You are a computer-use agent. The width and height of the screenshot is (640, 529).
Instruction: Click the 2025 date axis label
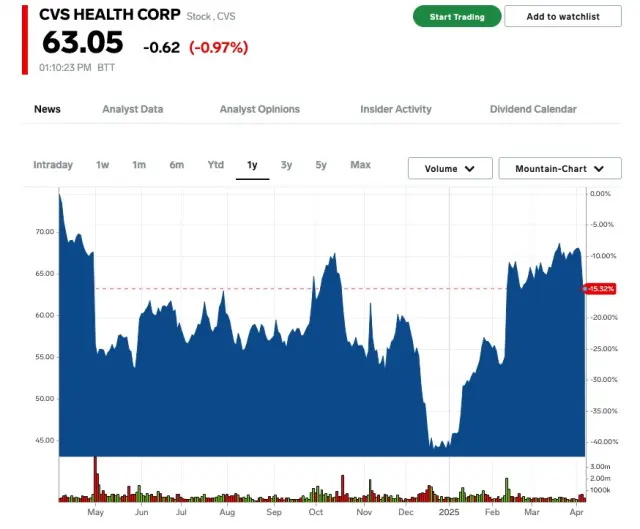[x=449, y=512]
